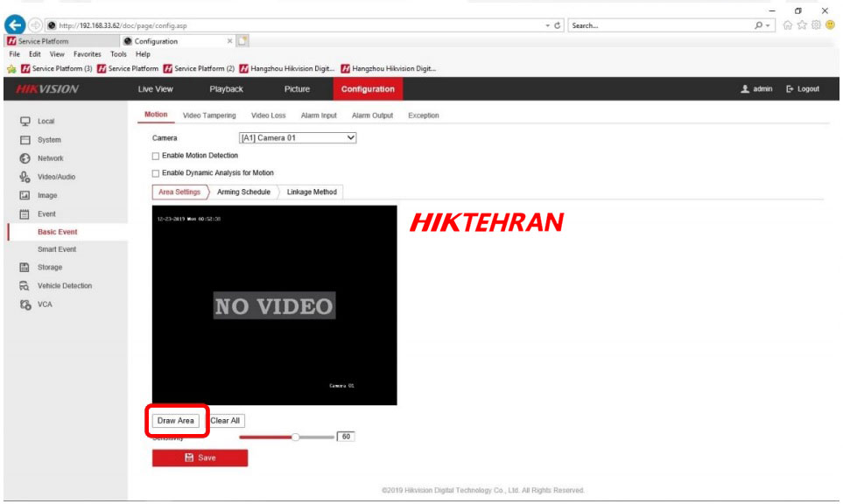Viewport: 843px width, 504px height.
Task: Open the Service Platform (2) bookmark
Action: click(199, 69)
